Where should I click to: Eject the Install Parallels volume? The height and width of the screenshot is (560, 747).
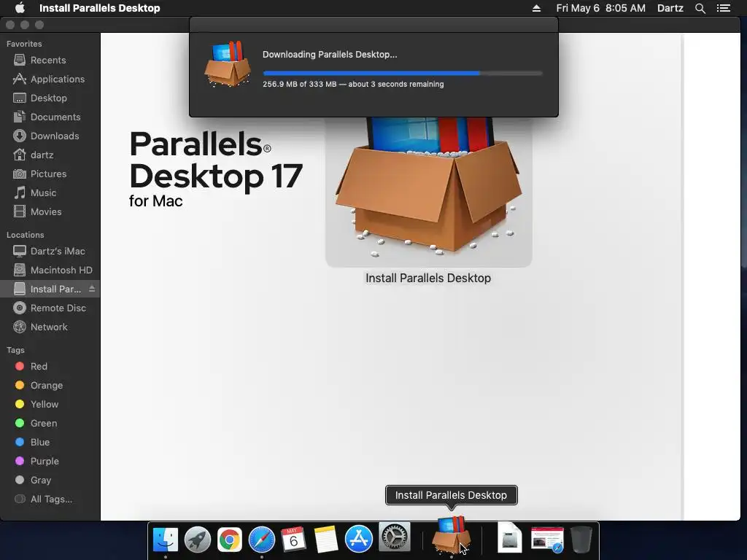92,289
